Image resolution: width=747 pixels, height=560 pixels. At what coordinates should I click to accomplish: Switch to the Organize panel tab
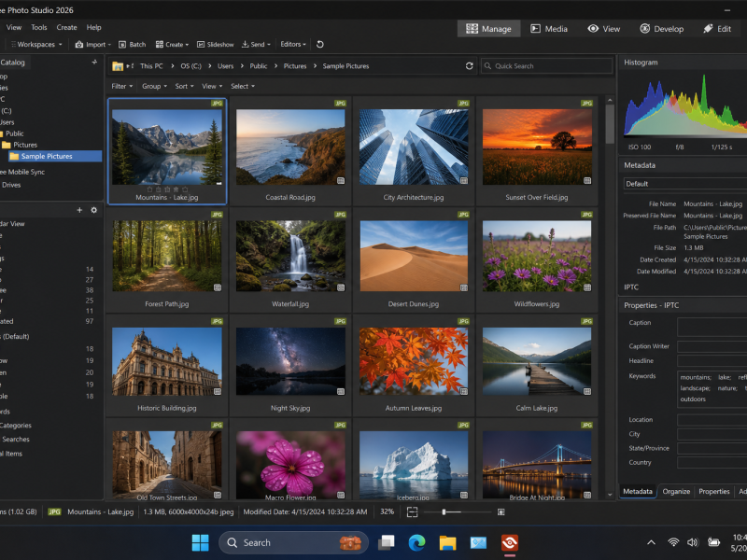pyautogui.click(x=676, y=492)
